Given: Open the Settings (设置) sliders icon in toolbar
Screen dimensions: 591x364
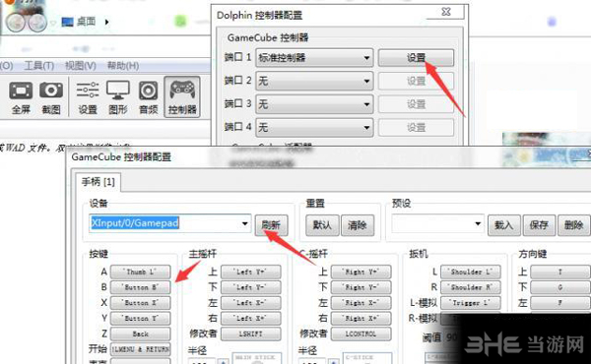Looking at the screenshot, I should [88, 97].
